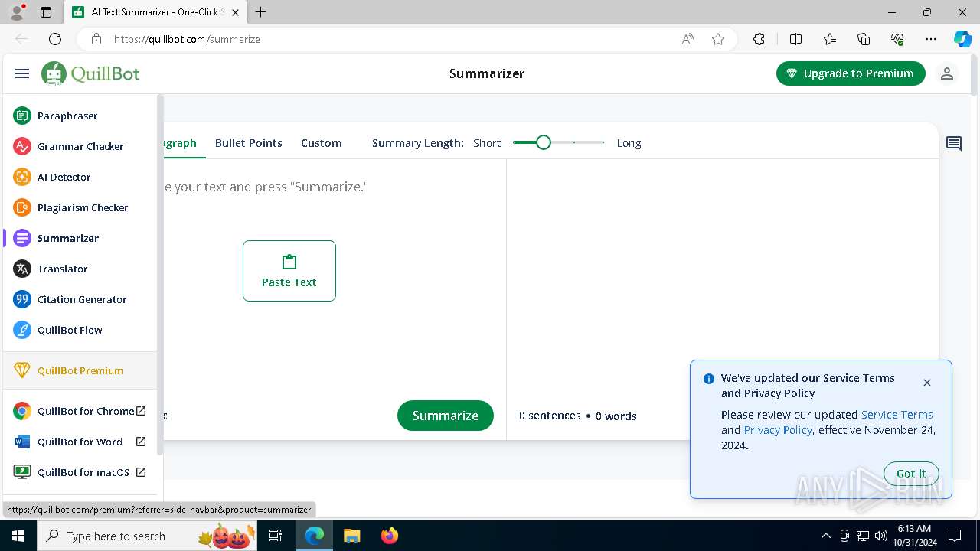Click the sidebar vertical scrollbar
The height and width of the screenshot is (551, 980).
point(160,275)
